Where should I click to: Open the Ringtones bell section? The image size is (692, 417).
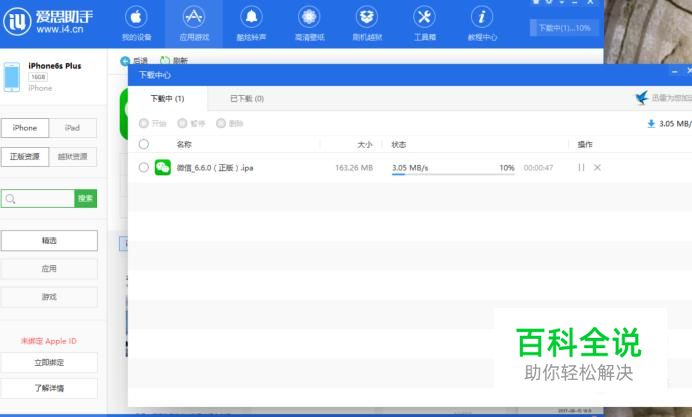(x=251, y=24)
